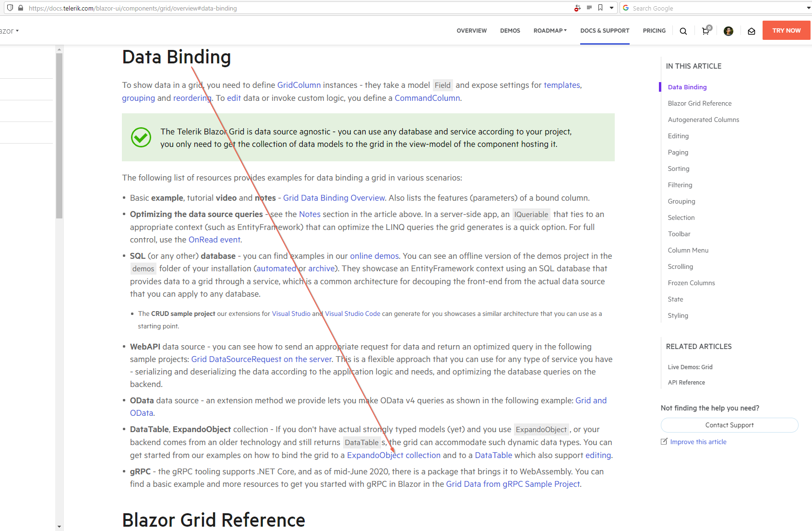Click the TRY NOW button
Image resolution: width=812 pixels, height=531 pixels.
[787, 30]
